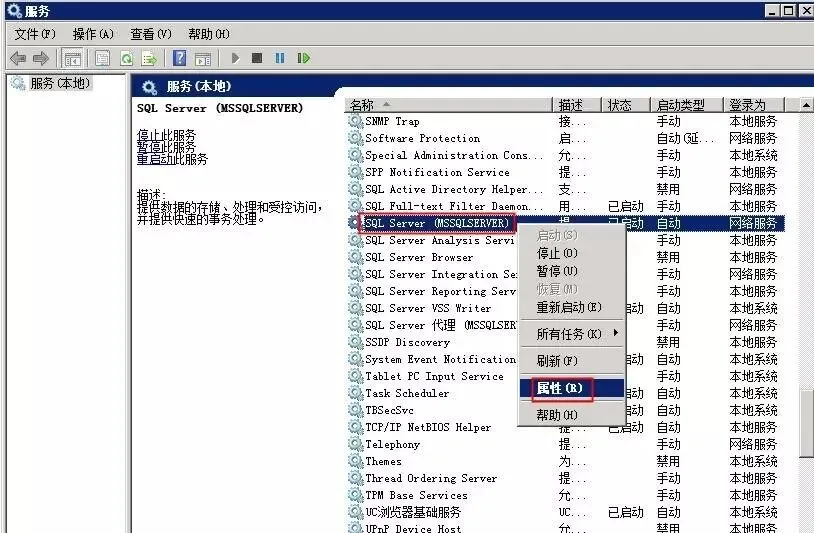The image size is (814, 533).
Task: Sort by the 状态 column header
Action: point(626,105)
